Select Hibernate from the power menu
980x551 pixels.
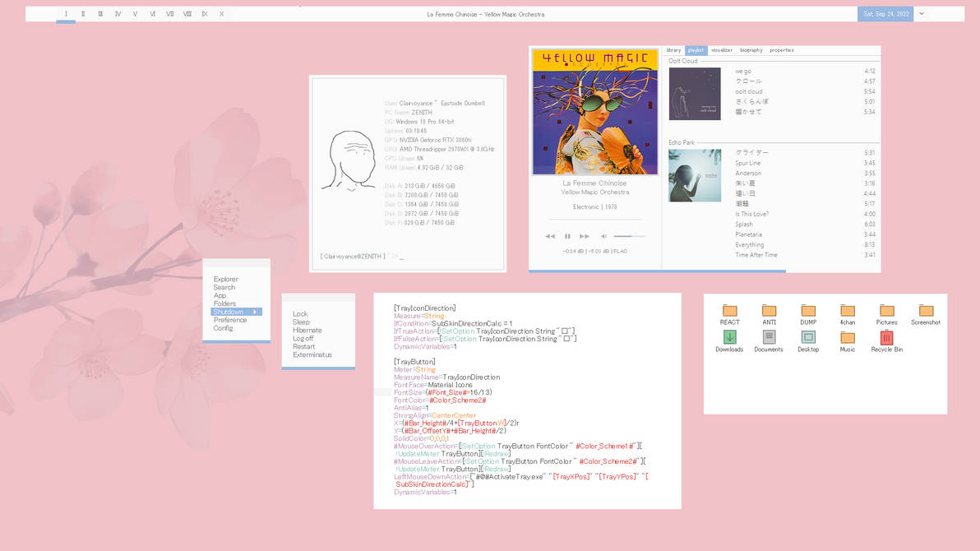[307, 330]
